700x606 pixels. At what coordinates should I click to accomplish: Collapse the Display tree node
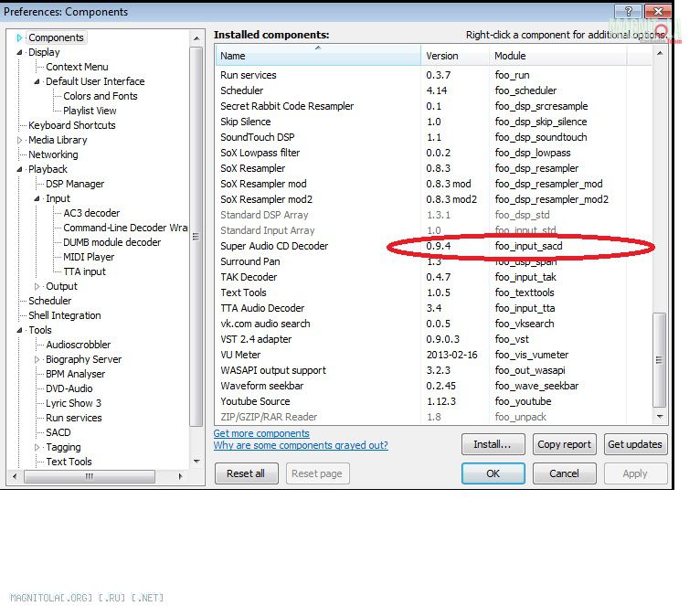click(19, 52)
